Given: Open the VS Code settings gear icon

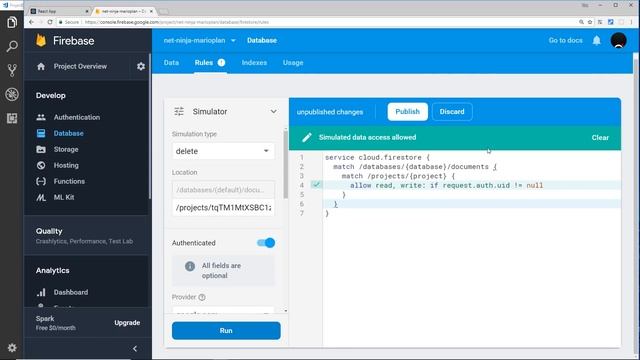Looking at the screenshot, I should point(12,348).
